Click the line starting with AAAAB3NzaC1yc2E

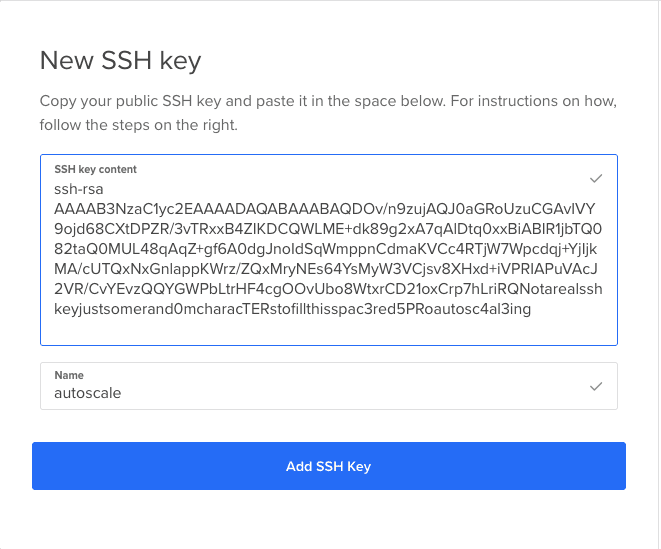tap(325, 209)
